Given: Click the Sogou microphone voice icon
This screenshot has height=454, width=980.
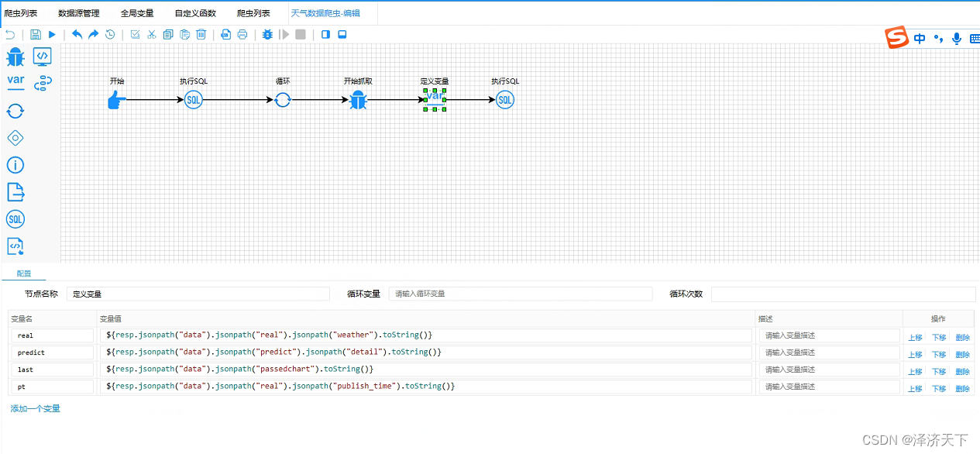Looking at the screenshot, I should pos(957,39).
